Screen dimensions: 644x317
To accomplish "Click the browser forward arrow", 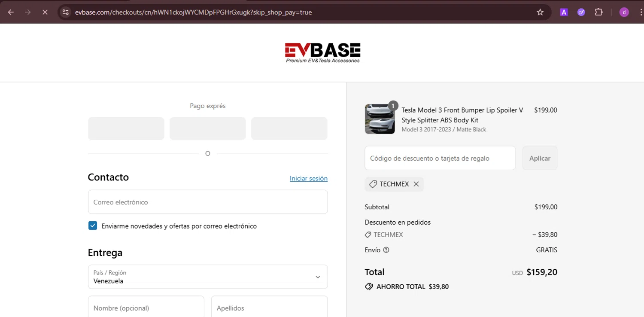I will click(x=28, y=12).
